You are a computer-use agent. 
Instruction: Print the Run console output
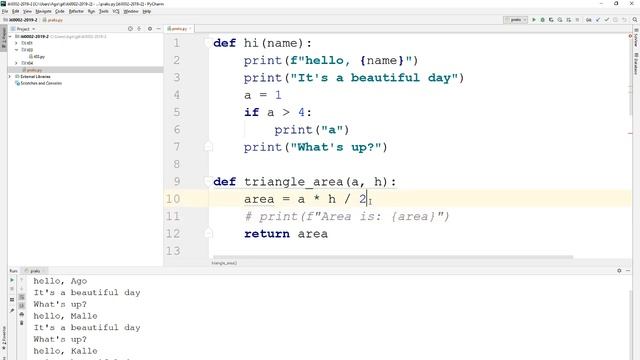(22, 314)
